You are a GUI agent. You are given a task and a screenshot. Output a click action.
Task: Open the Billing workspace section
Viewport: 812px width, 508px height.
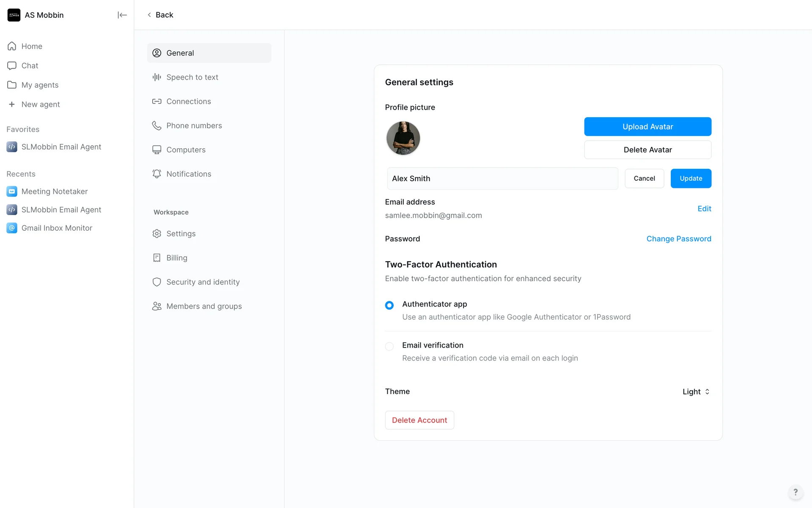click(x=176, y=258)
